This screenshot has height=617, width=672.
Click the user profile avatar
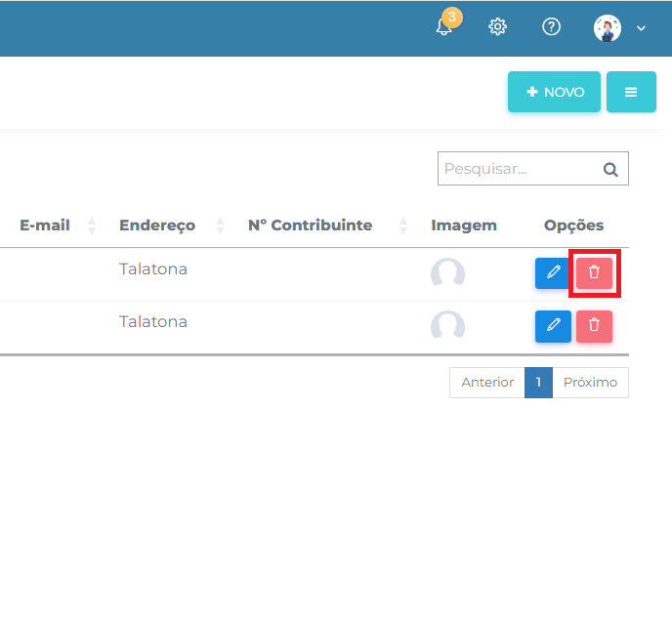(608, 28)
